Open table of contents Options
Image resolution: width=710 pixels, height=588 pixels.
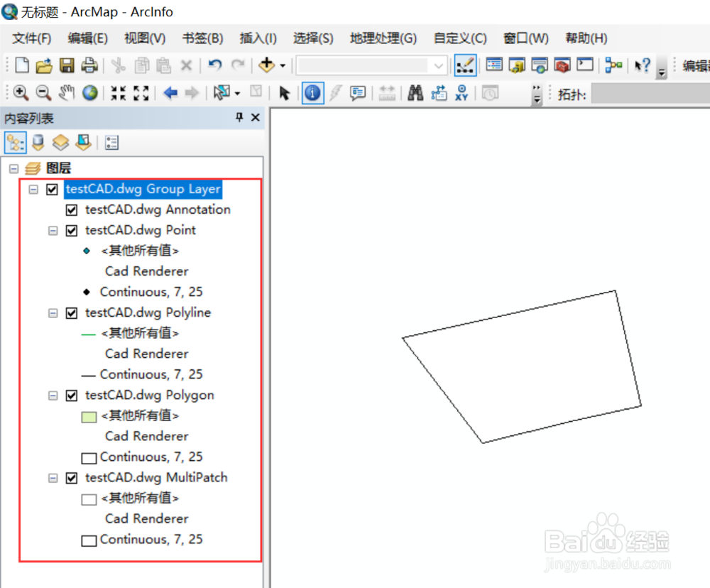pos(111,143)
